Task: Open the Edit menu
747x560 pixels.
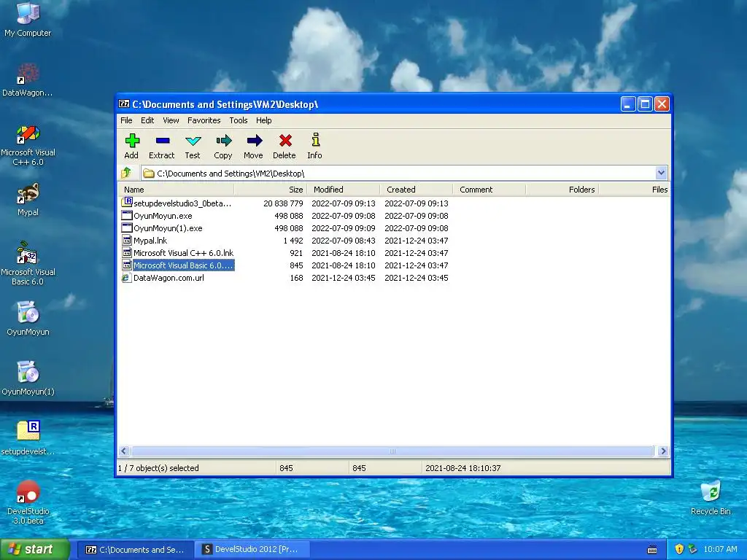Action: click(x=147, y=120)
